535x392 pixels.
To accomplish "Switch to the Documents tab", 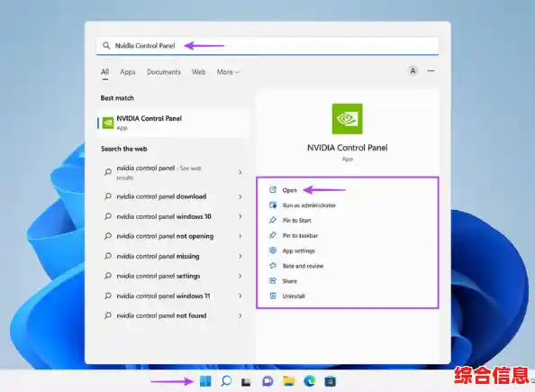I will (x=164, y=72).
